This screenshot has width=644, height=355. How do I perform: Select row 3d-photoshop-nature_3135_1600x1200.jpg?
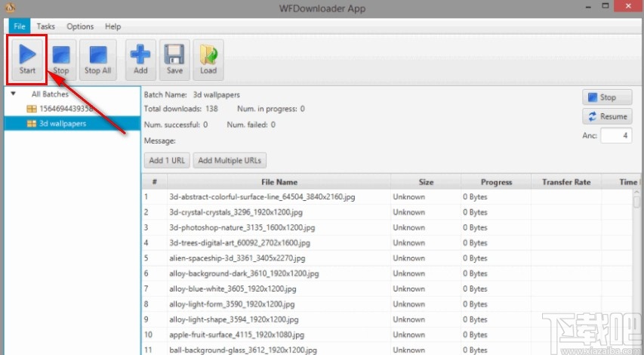pos(387,227)
